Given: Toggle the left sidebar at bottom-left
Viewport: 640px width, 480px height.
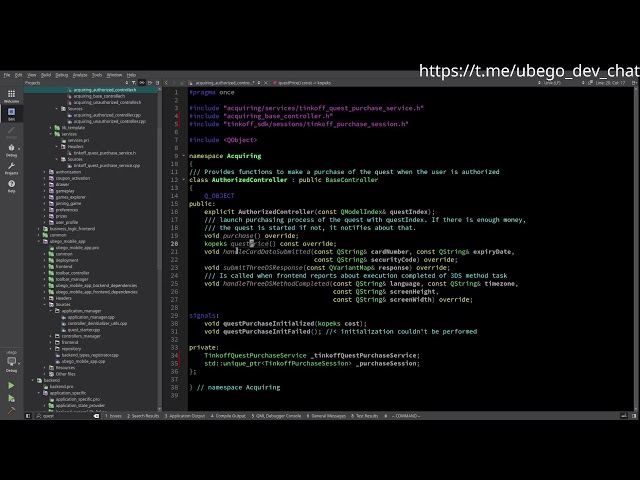Looking at the screenshot, I should tap(28, 416).
